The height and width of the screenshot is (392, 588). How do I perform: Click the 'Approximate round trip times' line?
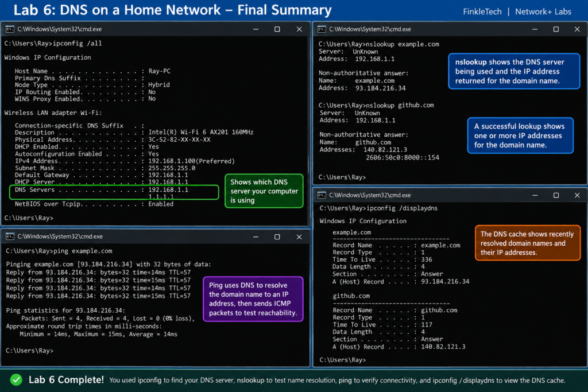coord(84,327)
